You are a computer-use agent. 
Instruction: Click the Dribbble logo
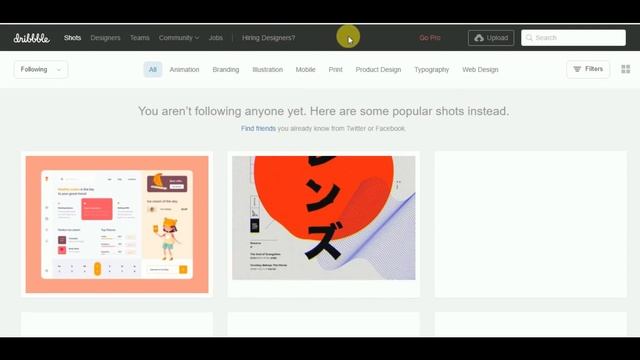pyautogui.click(x=31, y=38)
